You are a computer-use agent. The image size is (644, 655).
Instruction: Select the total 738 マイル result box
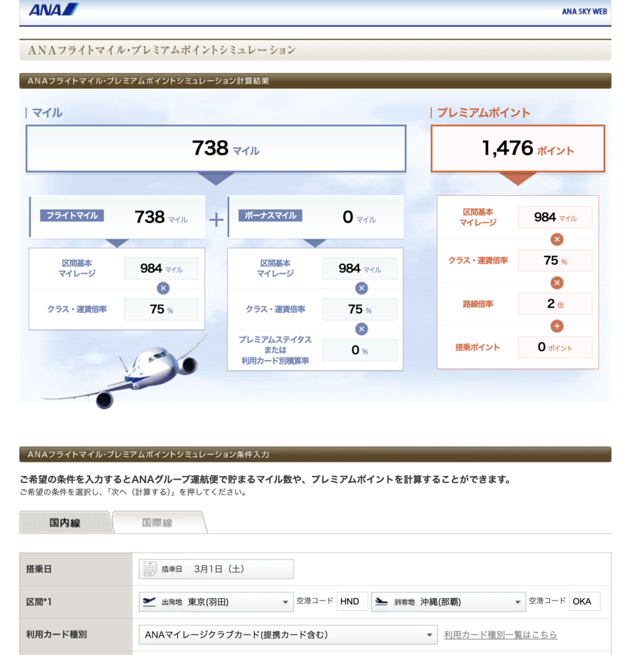(x=216, y=148)
